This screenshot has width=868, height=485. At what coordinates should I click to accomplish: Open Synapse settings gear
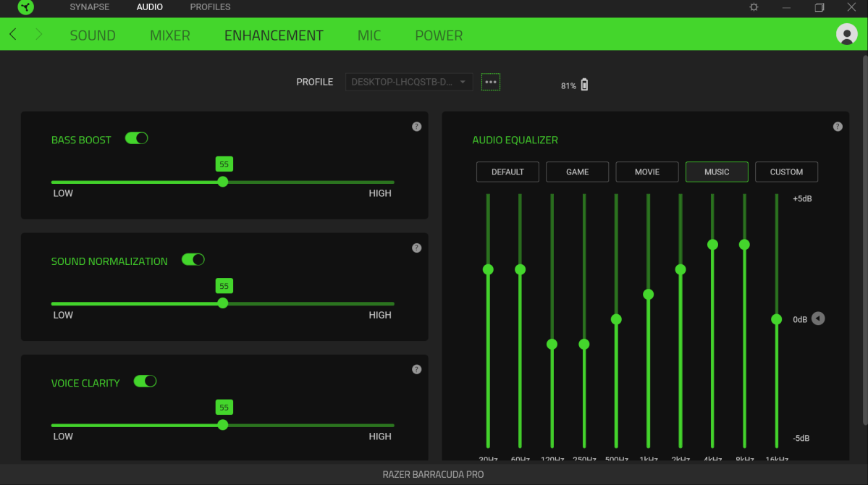pyautogui.click(x=754, y=7)
